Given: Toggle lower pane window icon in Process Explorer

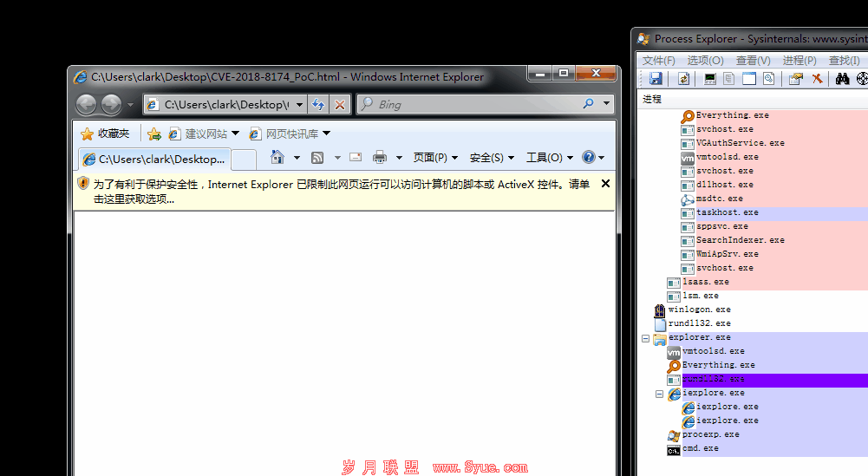Looking at the screenshot, I should coord(749,79).
